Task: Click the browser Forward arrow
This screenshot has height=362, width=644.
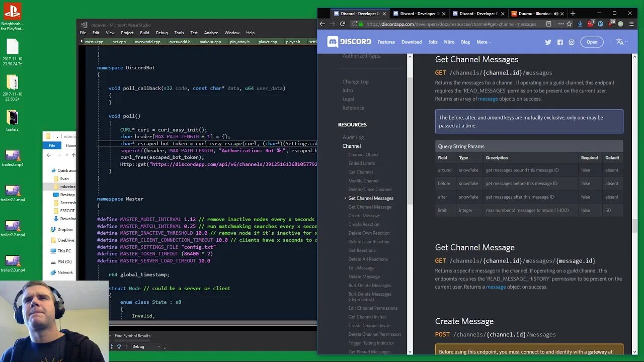Action: (x=332, y=24)
